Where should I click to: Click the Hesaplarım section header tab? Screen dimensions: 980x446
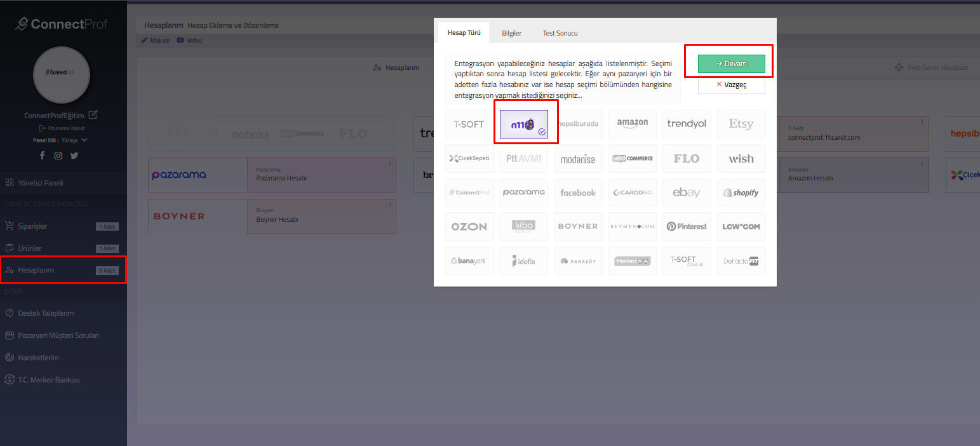coord(396,67)
